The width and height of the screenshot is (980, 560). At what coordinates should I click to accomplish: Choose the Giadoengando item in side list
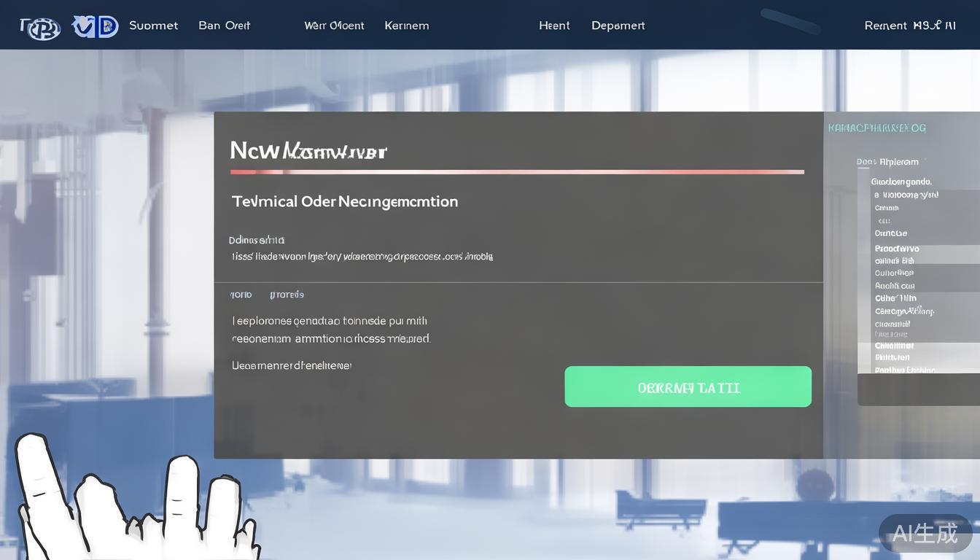[901, 182]
